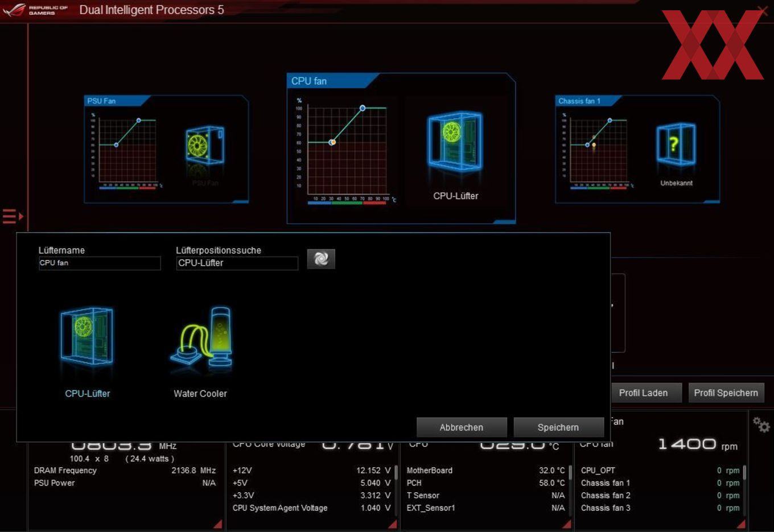Click CPU System Agent Voltage row
Screen dimensions: 774x532
tap(312, 508)
